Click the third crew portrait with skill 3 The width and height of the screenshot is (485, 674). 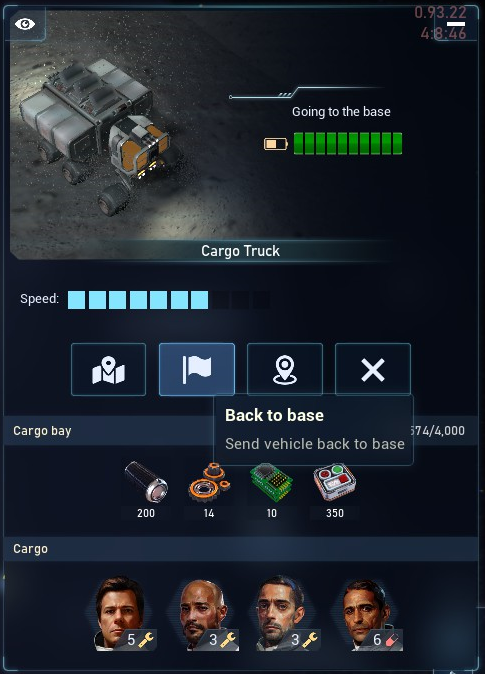tap(285, 613)
